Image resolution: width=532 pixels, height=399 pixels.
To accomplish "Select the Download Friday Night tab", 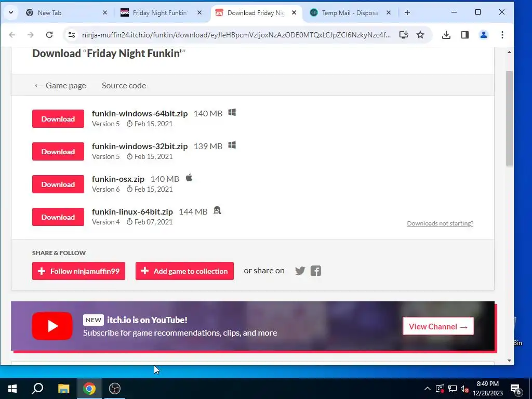I will coord(255,12).
